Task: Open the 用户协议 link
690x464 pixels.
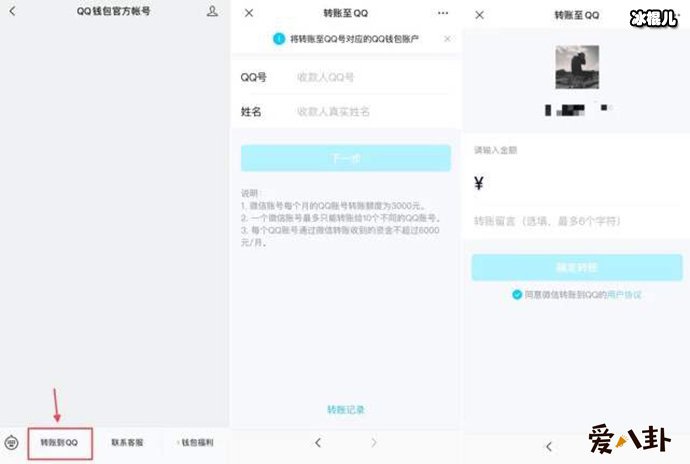Action: click(x=624, y=295)
